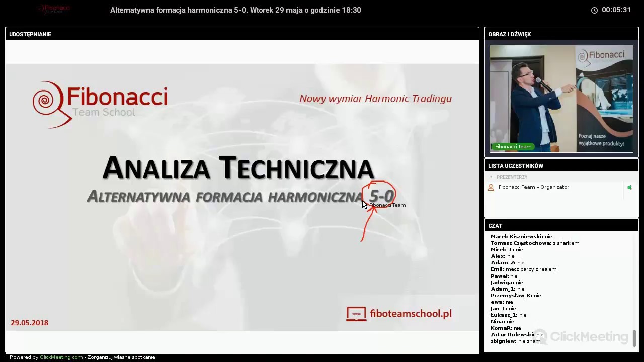644x362 pixels.
Task: Click the chat panel scrollbar
Action: 634,338
